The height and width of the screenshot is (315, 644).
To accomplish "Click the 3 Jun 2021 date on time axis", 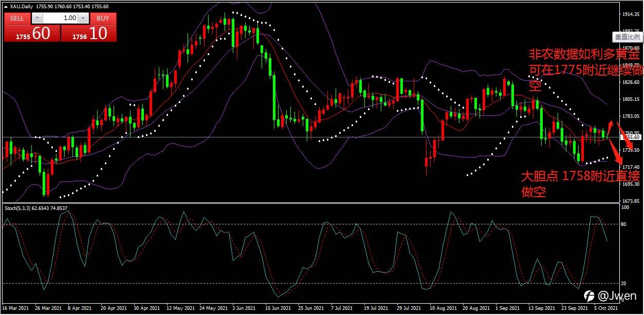I will pos(242,308).
